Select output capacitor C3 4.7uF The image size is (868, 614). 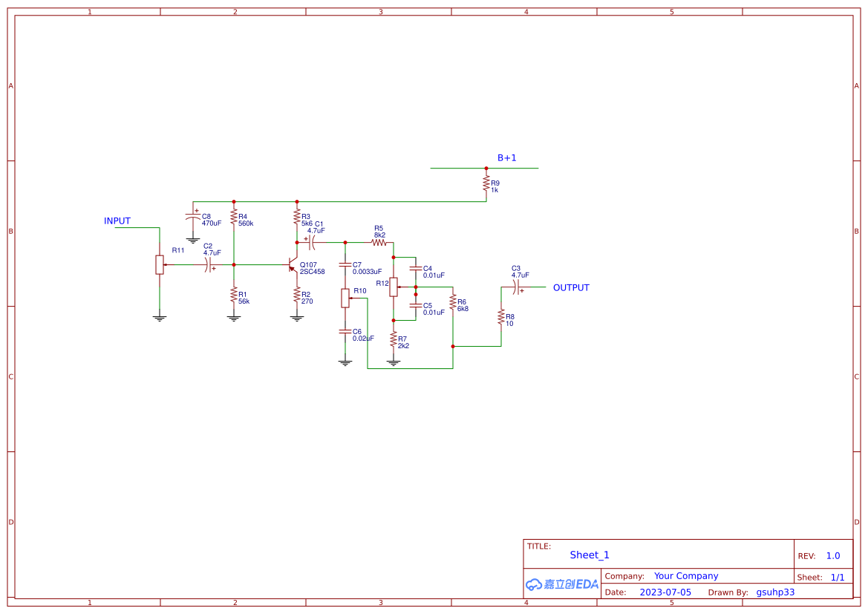(x=516, y=288)
